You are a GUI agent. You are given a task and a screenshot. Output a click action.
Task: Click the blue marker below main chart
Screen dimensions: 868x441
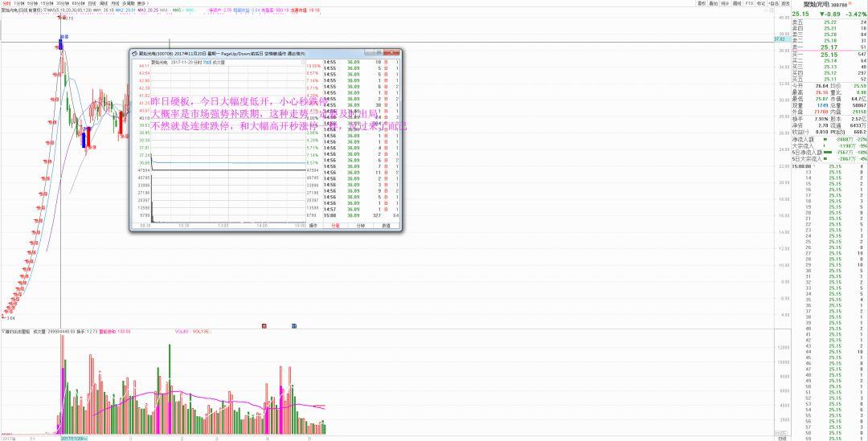(x=294, y=326)
